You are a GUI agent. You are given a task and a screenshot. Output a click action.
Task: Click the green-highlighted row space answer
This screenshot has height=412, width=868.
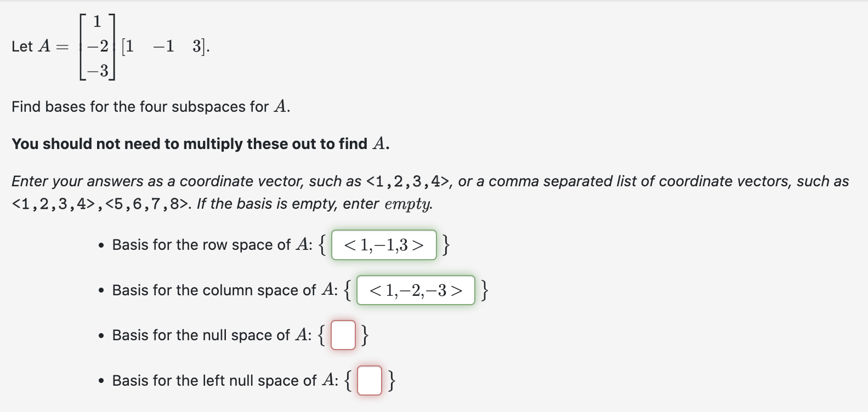pos(383,245)
